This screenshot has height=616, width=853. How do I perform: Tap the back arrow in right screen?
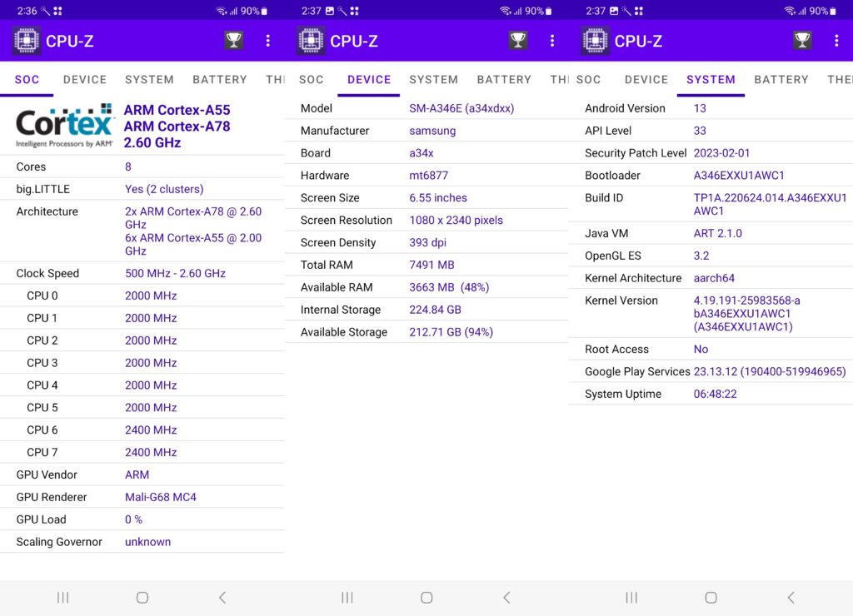tap(791, 598)
